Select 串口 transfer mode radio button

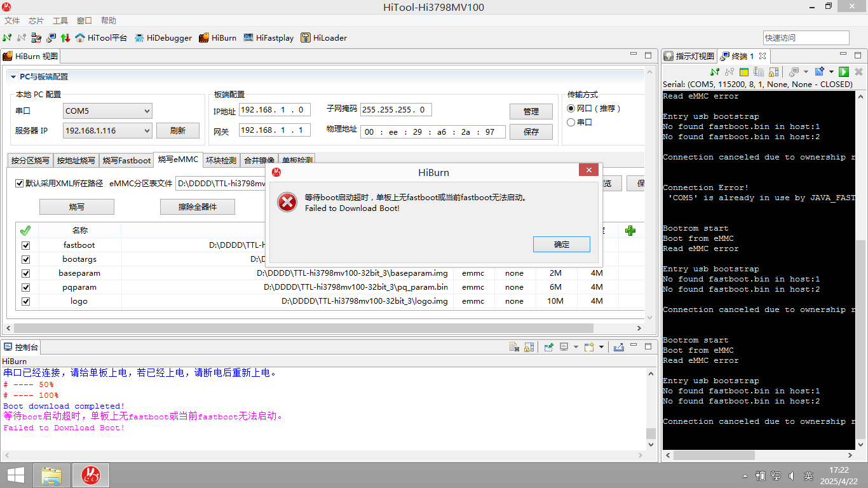(x=571, y=122)
